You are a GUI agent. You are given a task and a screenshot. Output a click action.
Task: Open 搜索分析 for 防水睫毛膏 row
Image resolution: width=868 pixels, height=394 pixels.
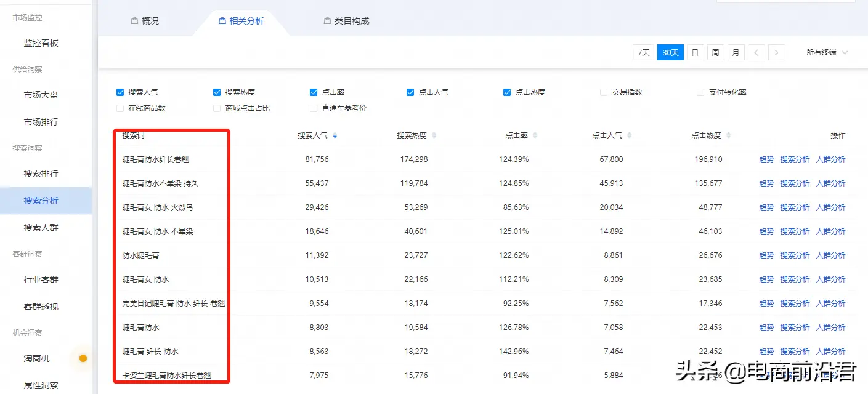pyautogui.click(x=795, y=255)
